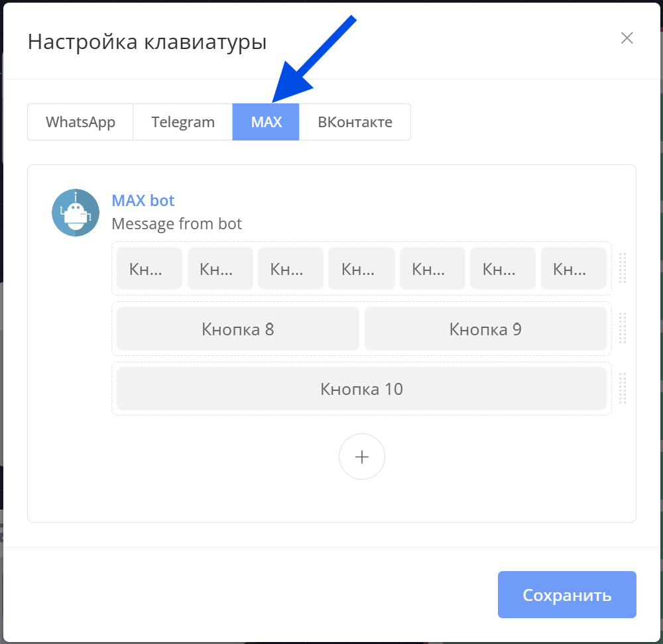Click the last truncated button in top row
The image size is (663, 644).
(x=573, y=268)
